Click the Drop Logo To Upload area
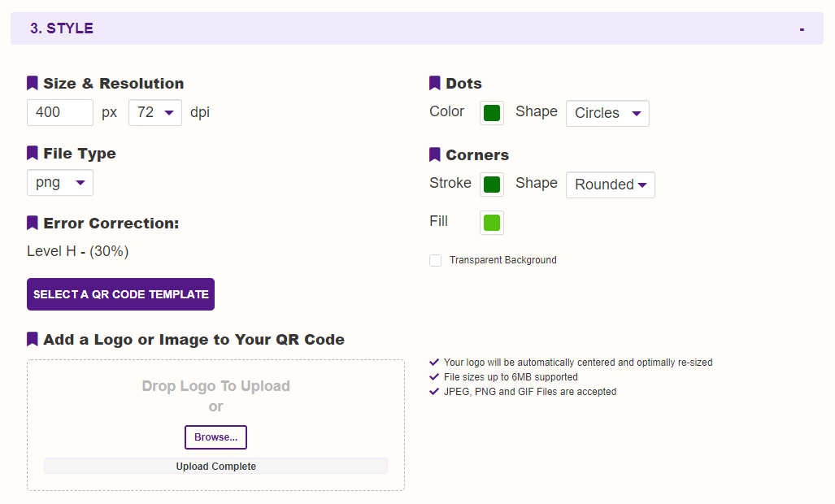 click(215, 424)
